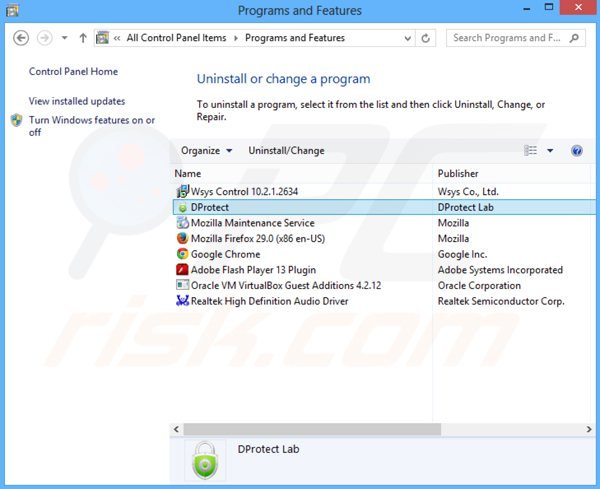
Task: Select Oracle VM VirtualBox Guest Additions 4.2.12
Action: (x=286, y=286)
